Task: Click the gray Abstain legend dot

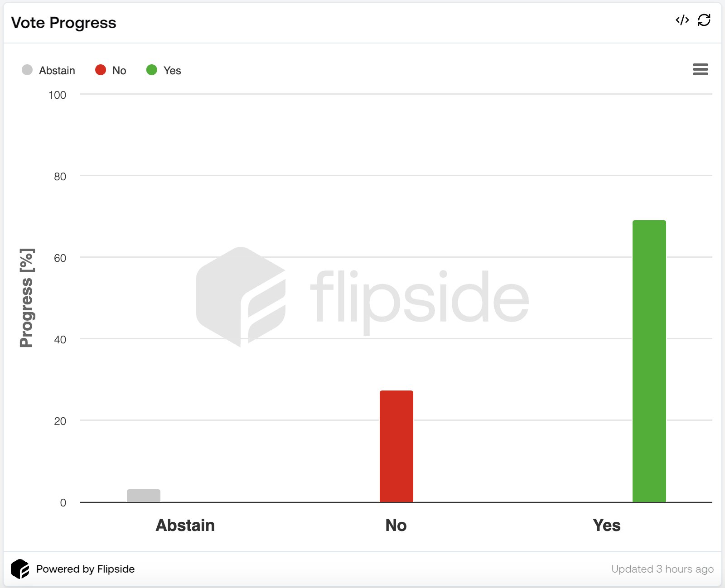Action: (x=27, y=70)
